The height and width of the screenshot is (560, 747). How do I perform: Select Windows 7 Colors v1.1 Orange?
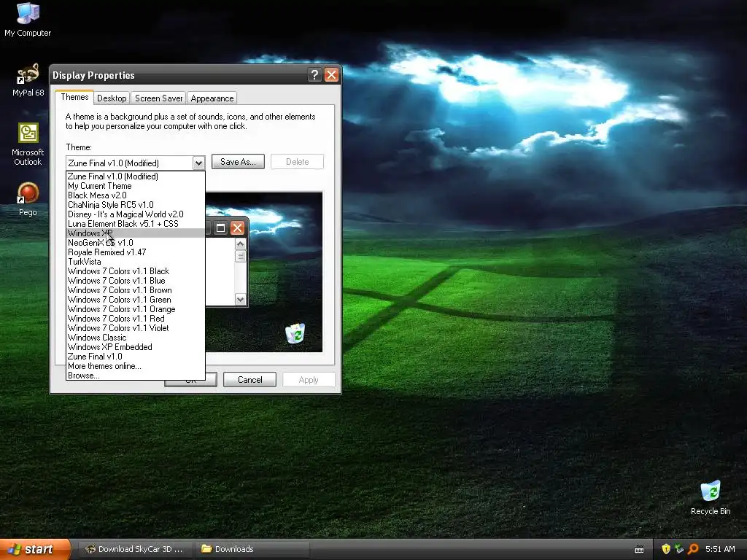[136, 309]
